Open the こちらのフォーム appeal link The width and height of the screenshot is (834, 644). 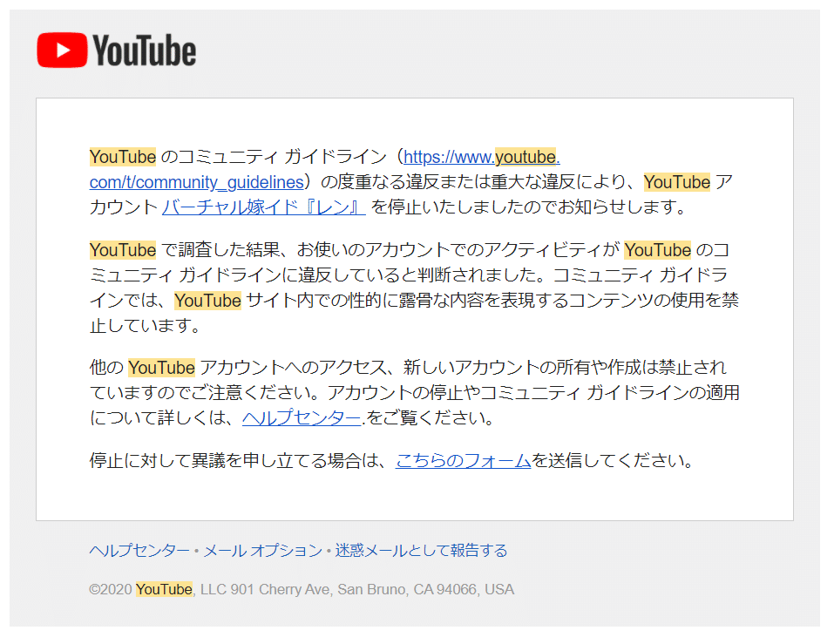(x=464, y=460)
